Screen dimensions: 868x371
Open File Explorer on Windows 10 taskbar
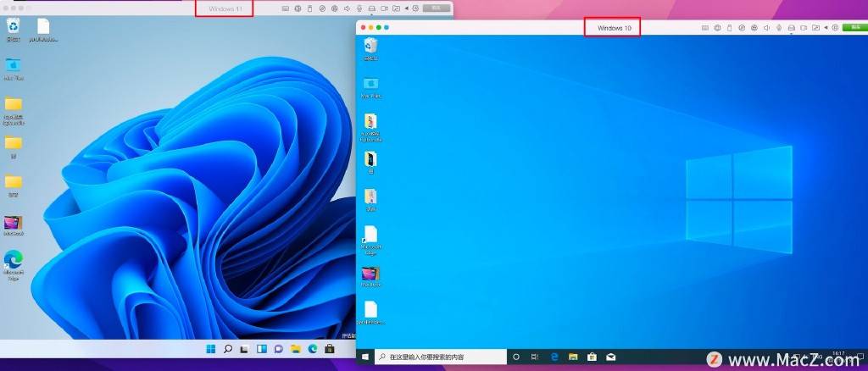pyautogui.click(x=573, y=357)
